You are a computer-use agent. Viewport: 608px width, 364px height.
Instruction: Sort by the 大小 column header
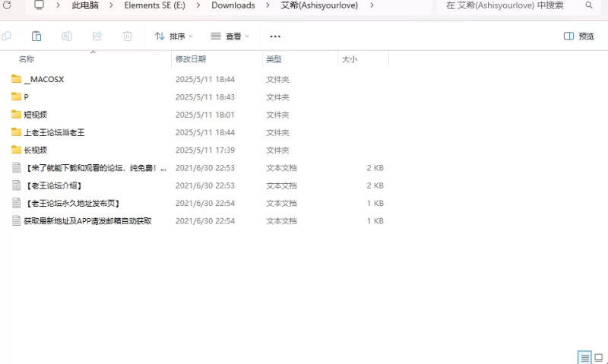(350, 59)
